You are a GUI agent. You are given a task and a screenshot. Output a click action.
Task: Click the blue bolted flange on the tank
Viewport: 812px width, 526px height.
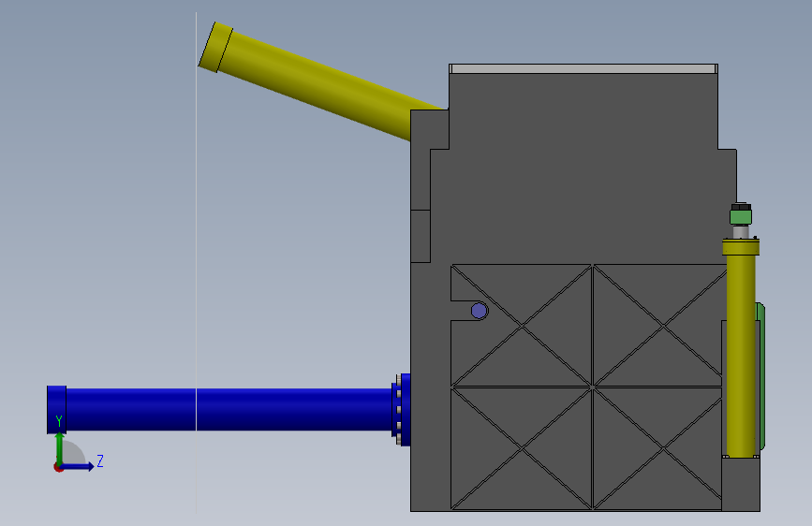point(402,410)
